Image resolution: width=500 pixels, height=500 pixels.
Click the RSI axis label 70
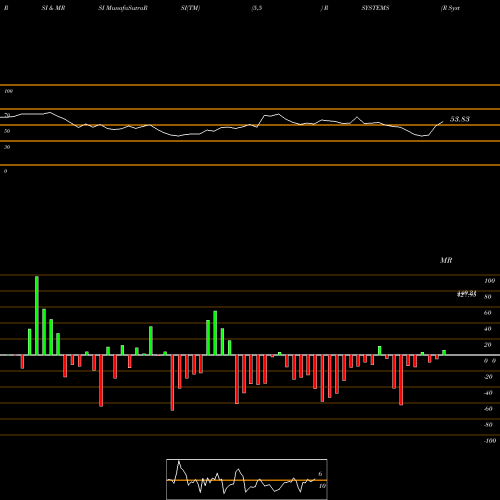7,115
